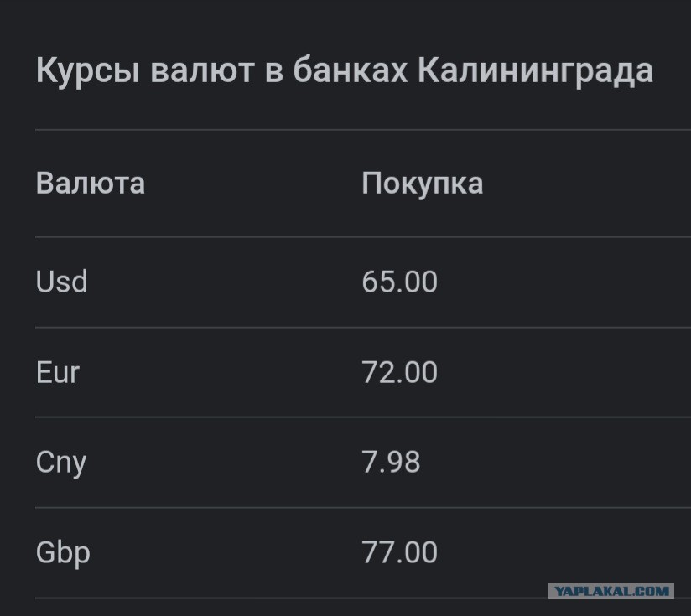Click the word Калининграда in title
691x616 pixels.
pyautogui.click(x=535, y=71)
